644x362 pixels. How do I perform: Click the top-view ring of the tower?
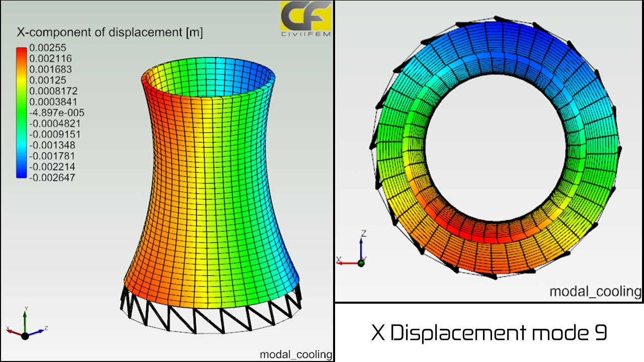497,147
